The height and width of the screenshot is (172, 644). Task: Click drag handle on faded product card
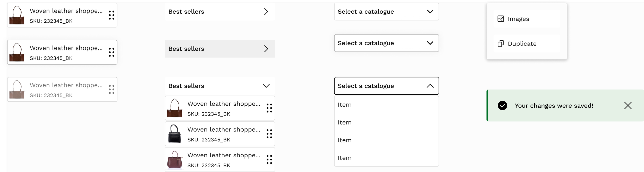point(112,89)
